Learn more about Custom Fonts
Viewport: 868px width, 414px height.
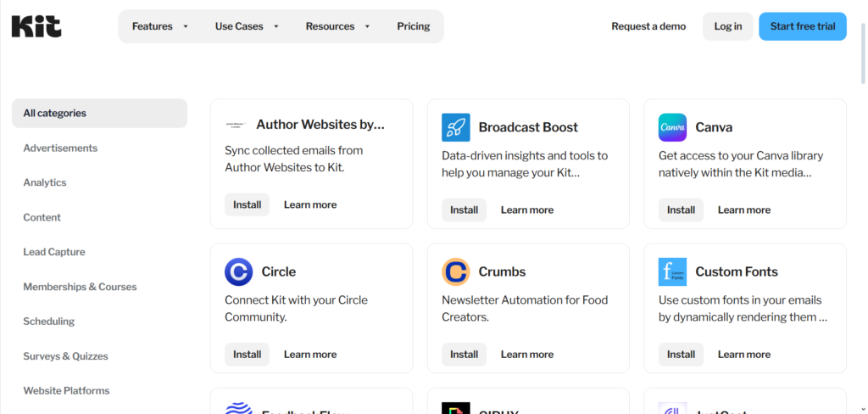click(744, 354)
